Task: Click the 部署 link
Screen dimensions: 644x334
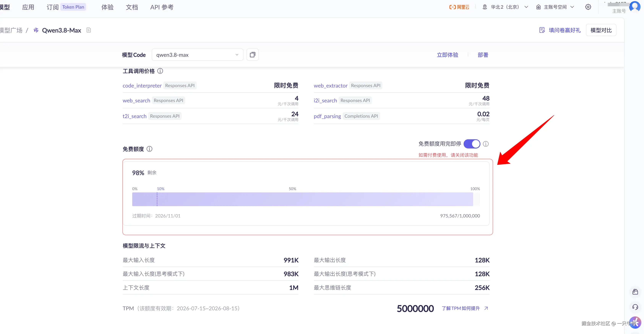Action: (483, 55)
